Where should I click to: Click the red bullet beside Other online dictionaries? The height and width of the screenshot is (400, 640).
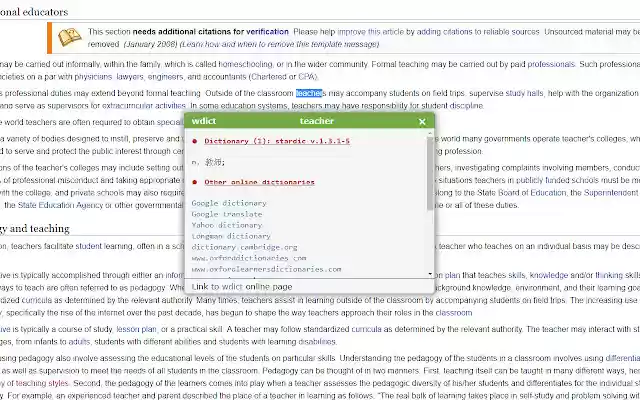pyautogui.click(x=195, y=182)
